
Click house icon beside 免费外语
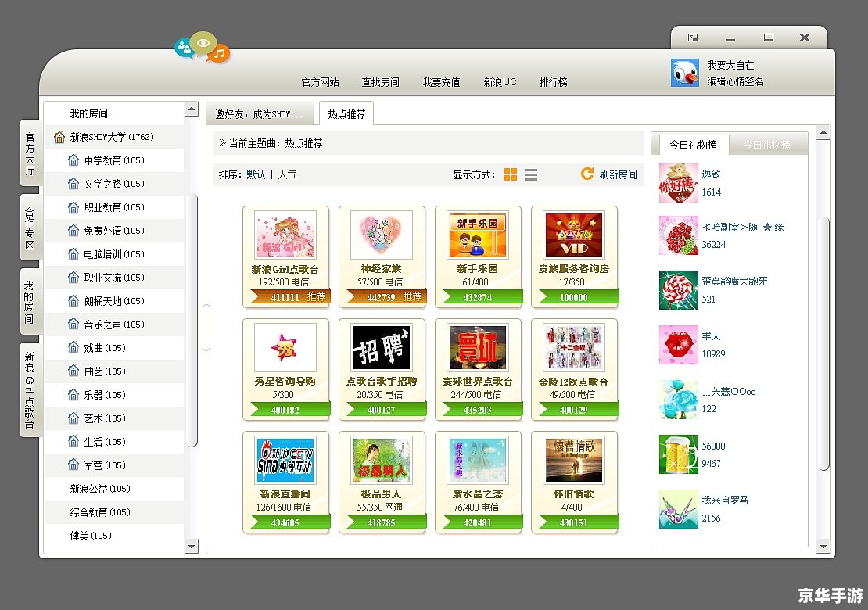point(73,230)
